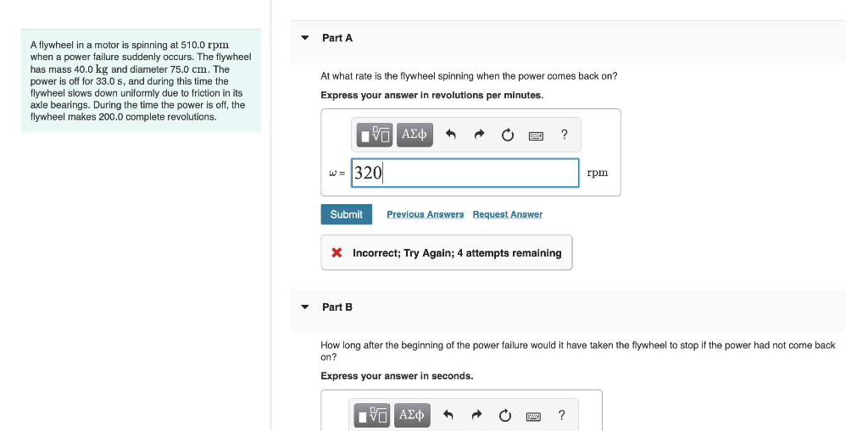Image resolution: width=868 pixels, height=431 pixels.
Task: Submit the Part A answer
Action: [x=347, y=214]
